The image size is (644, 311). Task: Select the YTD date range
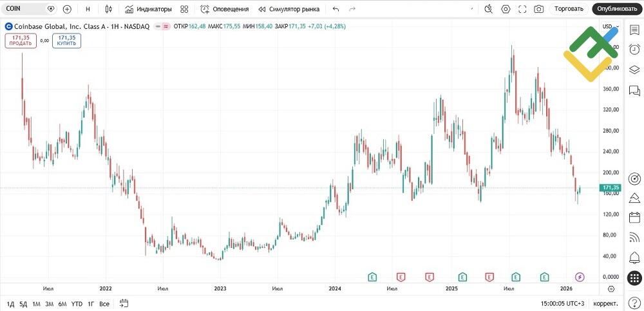pos(77,304)
